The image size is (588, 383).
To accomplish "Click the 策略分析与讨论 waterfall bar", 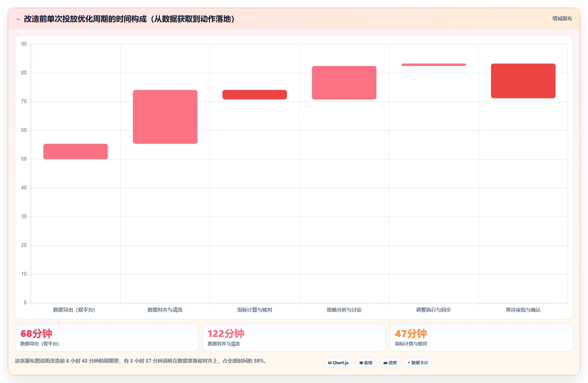I will tap(344, 83).
